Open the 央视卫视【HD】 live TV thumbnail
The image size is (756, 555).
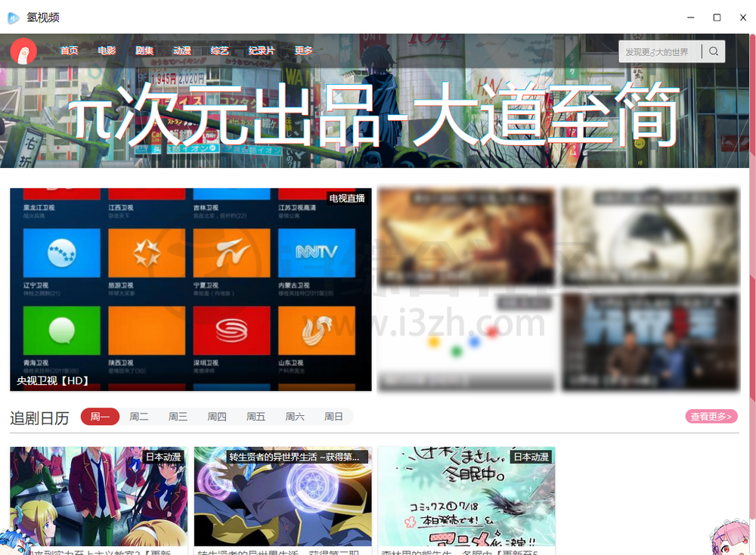click(191, 290)
